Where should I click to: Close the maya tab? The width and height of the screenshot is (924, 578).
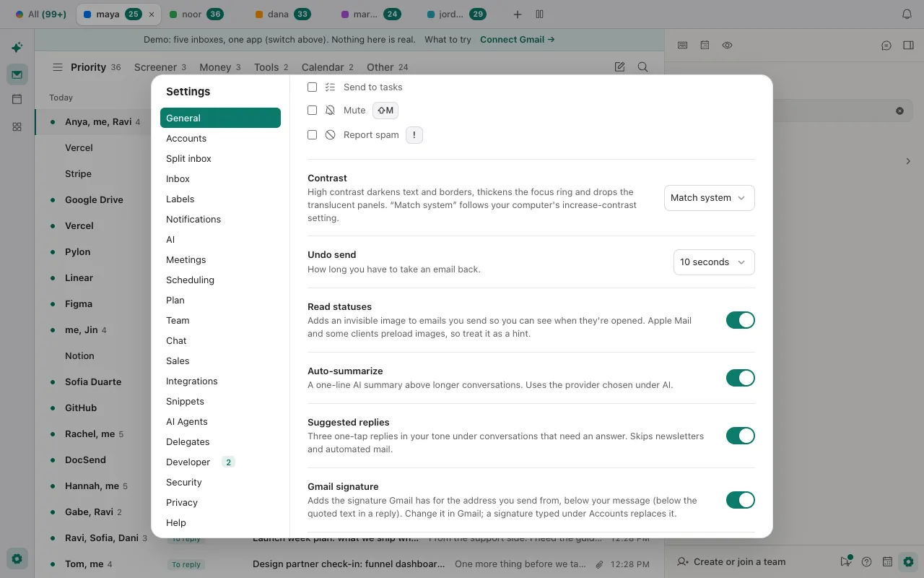coord(151,14)
